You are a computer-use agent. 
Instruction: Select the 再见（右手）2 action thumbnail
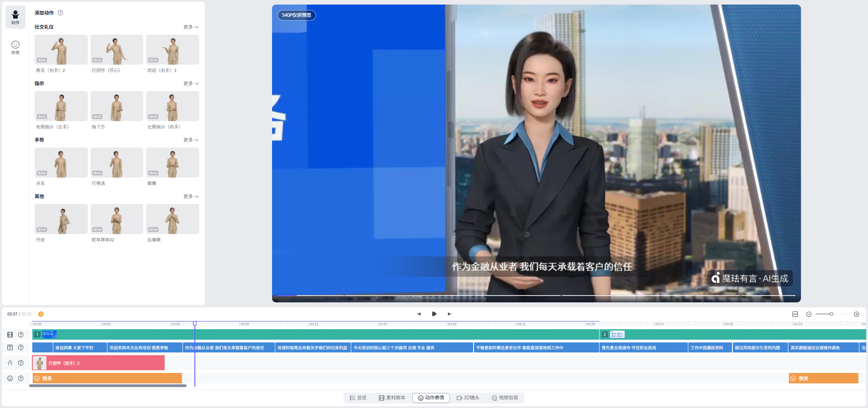[61, 50]
